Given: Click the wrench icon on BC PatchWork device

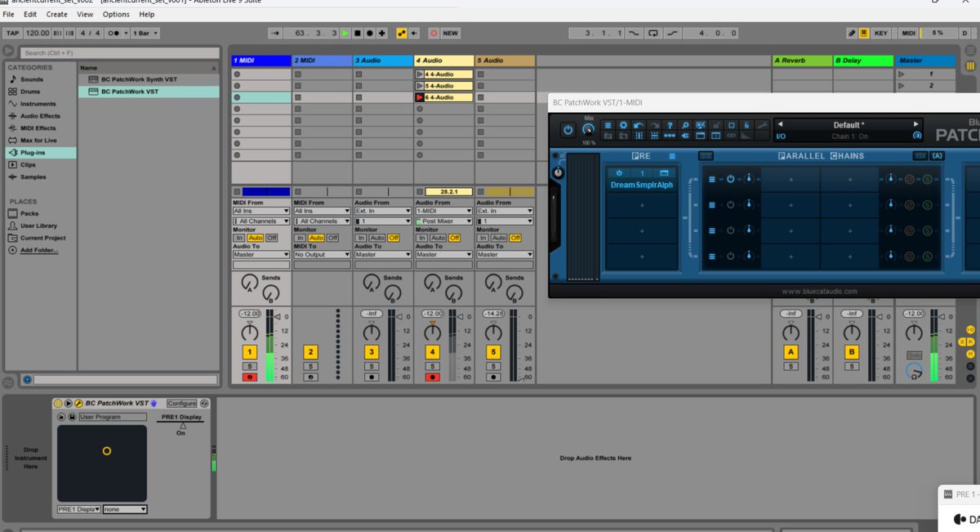Looking at the screenshot, I should (78, 404).
